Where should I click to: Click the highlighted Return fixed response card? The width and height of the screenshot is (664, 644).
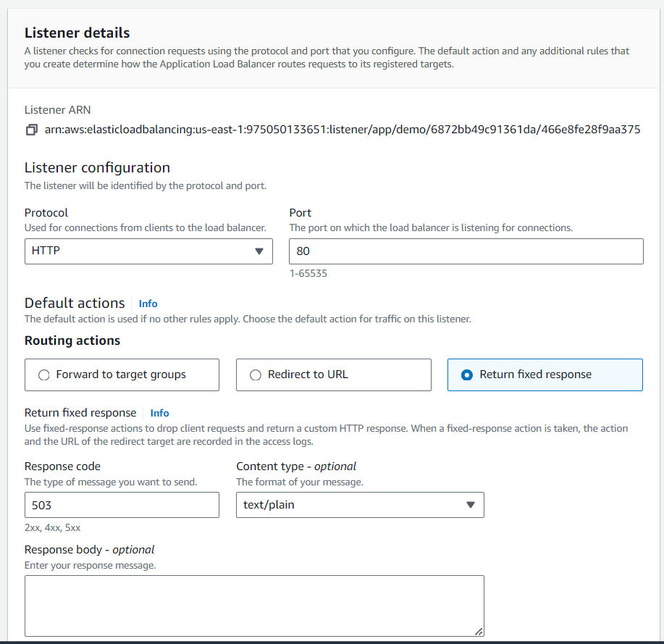click(x=545, y=375)
